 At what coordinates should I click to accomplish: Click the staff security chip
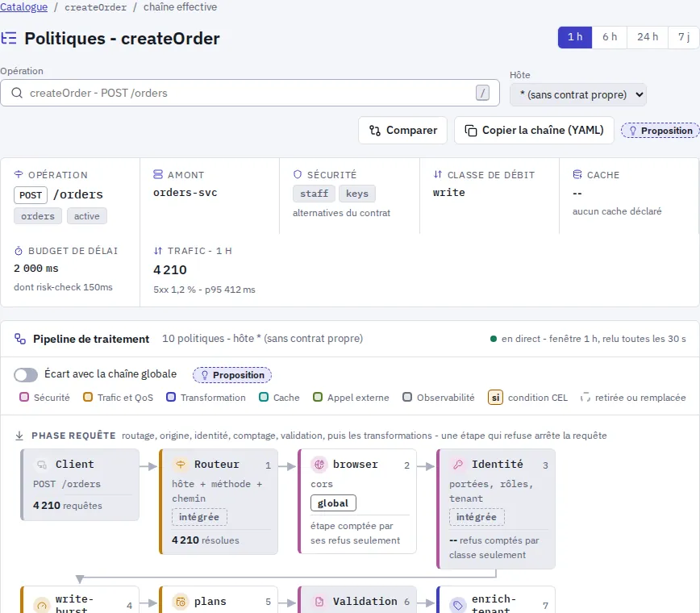point(314,194)
